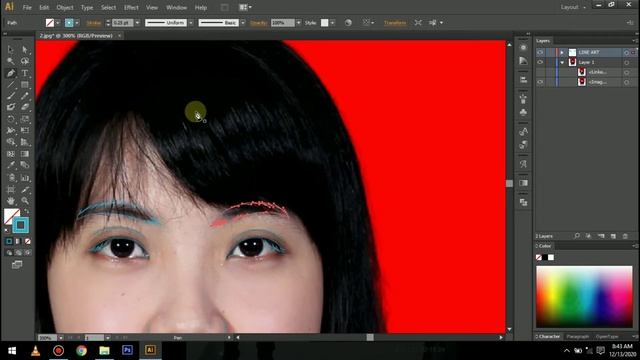The image size is (640, 360).
Task: Open the fill color dropdown in control bar
Action: (x=58, y=23)
